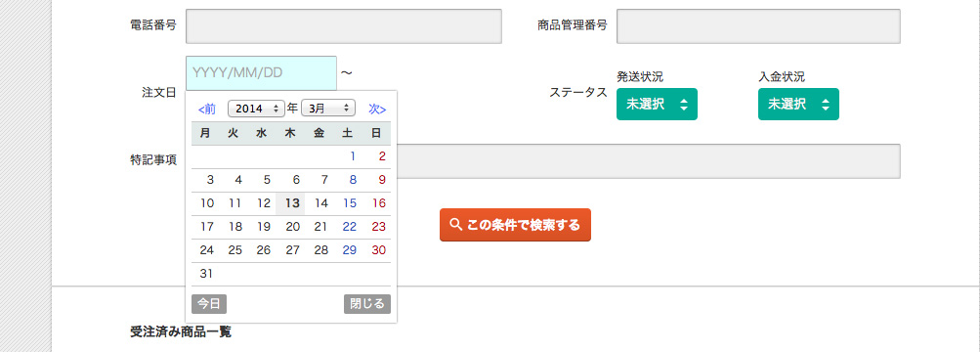Go to next month with 次> link
Screen dimensions: 980x352
click(377, 109)
